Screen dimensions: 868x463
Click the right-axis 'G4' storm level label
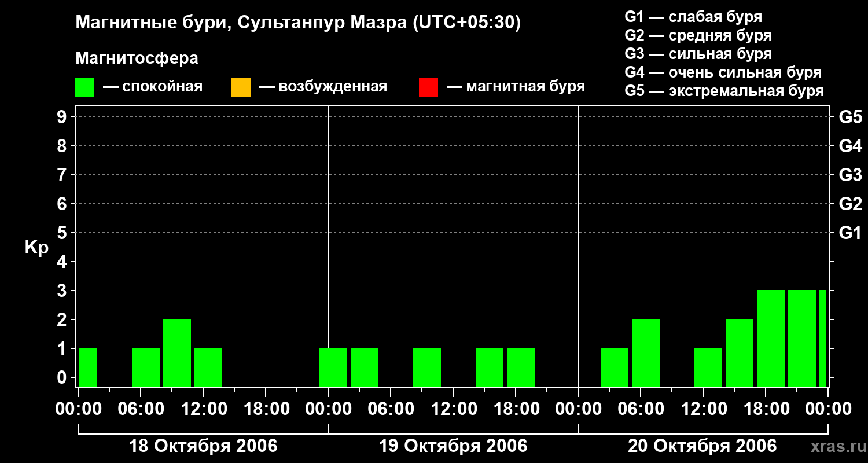pos(850,146)
